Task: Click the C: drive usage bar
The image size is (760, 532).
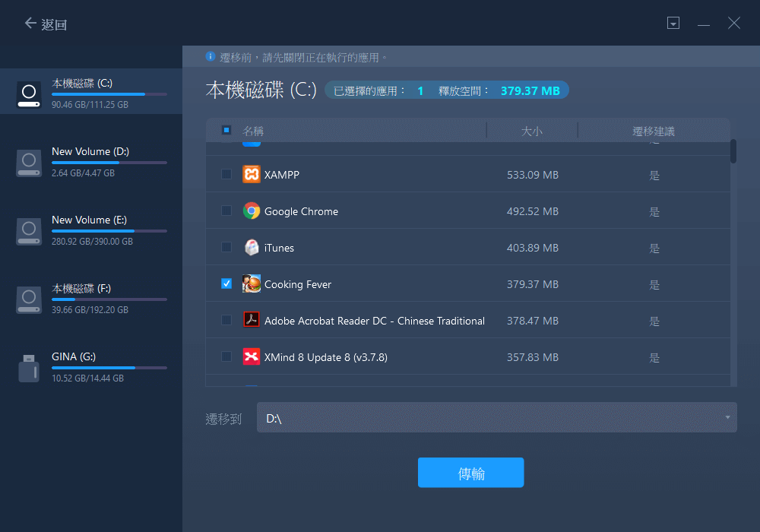Action: (109, 94)
